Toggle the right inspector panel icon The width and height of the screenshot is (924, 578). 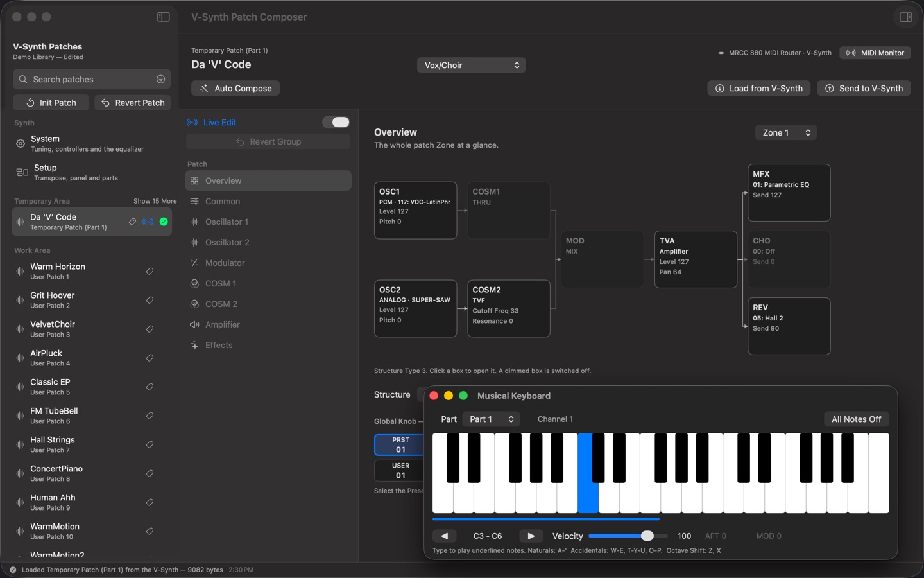point(905,17)
